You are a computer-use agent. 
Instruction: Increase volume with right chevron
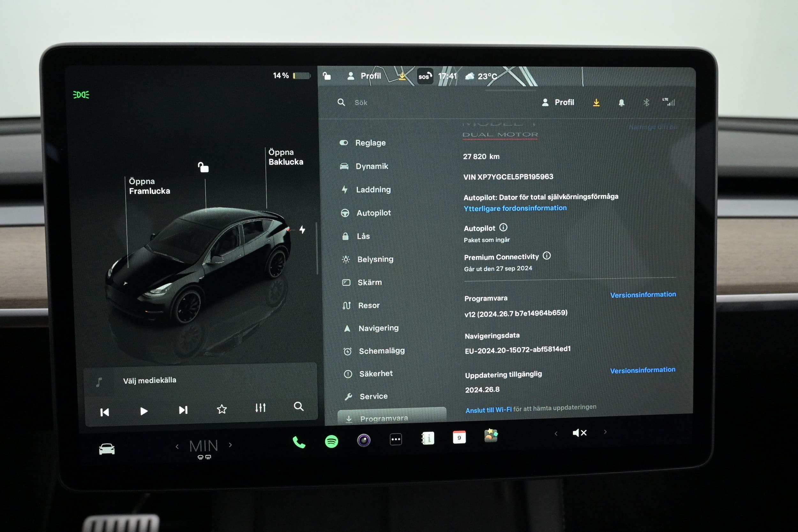pos(605,432)
